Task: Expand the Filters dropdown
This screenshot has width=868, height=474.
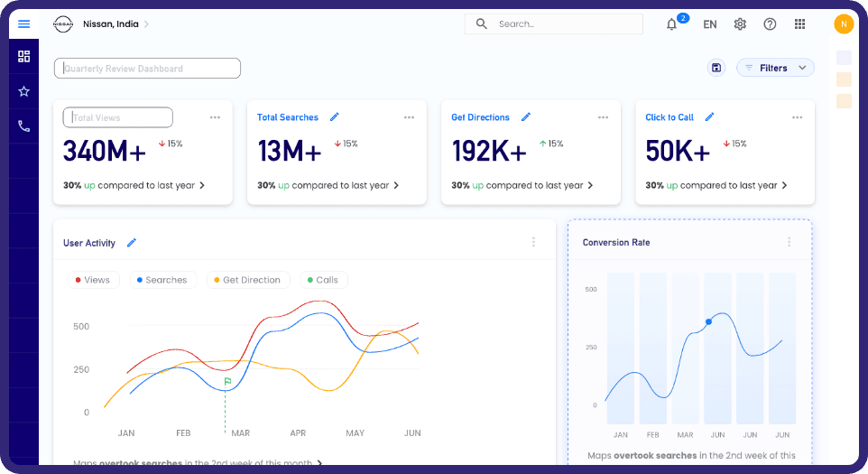Action: [775, 68]
